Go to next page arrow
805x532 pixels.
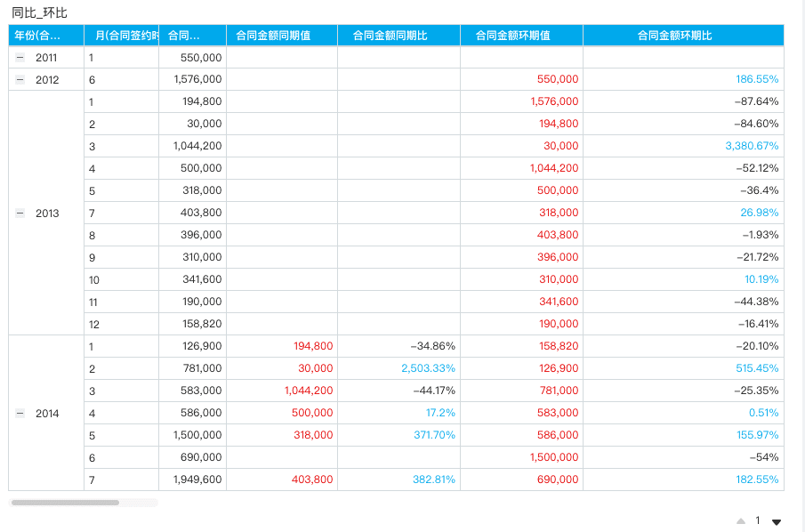pos(777,521)
